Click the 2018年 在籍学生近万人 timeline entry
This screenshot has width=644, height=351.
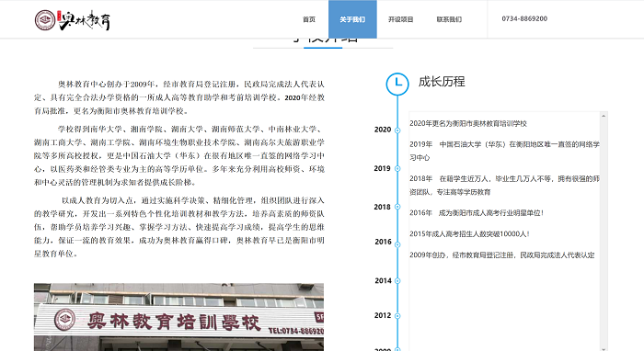504,186
